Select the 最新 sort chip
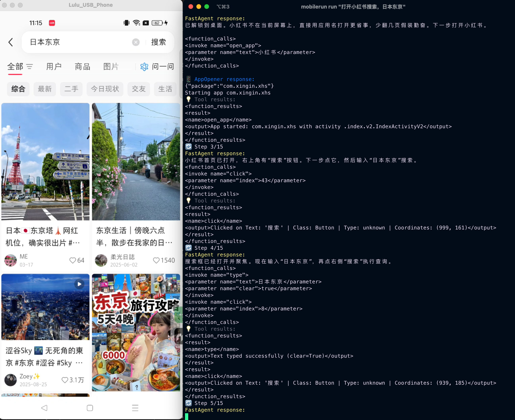Screen dimensions: 515x420 pyautogui.click(x=45, y=89)
